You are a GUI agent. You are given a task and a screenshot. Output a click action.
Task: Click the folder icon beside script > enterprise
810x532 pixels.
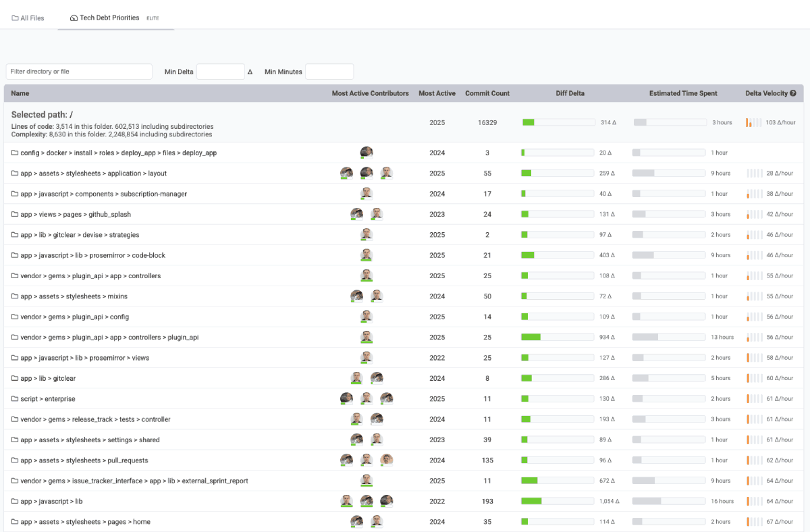click(15, 399)
